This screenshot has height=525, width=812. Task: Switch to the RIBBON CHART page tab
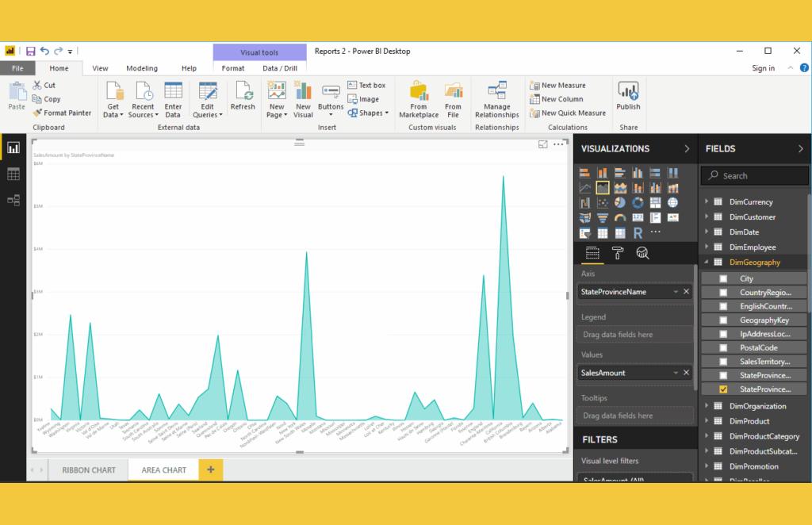[x=89, y=470]
